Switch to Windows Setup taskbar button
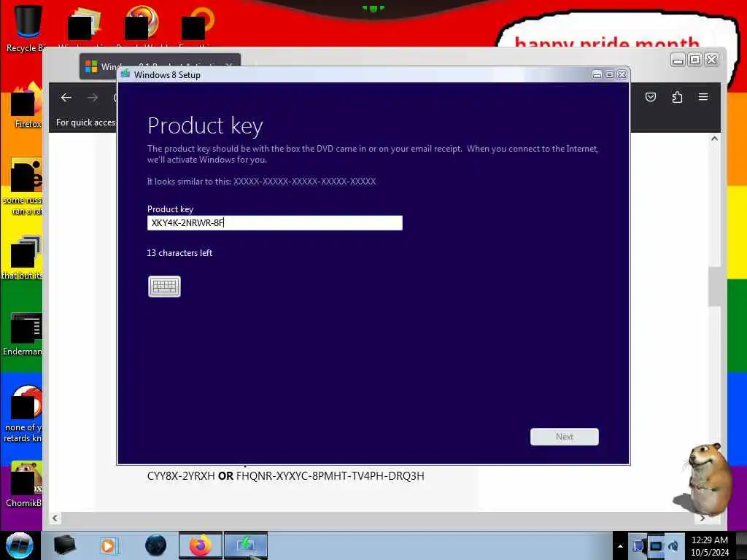Screen dimensions: 747x560 click(x=246, y=545)
